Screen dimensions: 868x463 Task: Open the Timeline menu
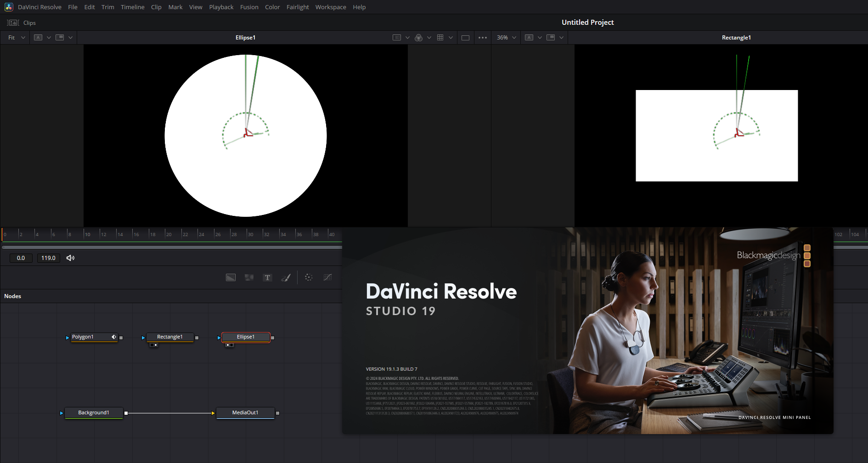click(x=132, y=7)
